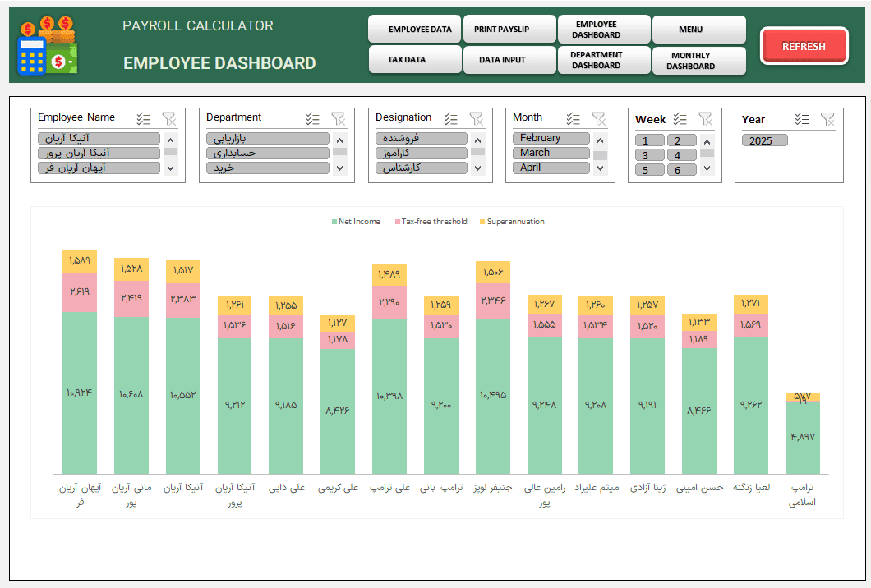Viewport: 871px width, 588px height.
Task: Clear filter on Designation slicer
Action: (476, 118)
